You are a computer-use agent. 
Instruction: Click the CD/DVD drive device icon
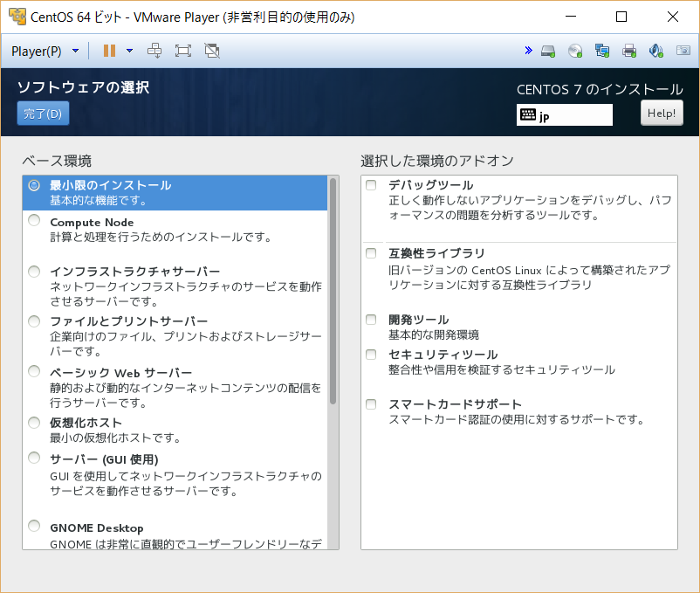pos(574,51)
